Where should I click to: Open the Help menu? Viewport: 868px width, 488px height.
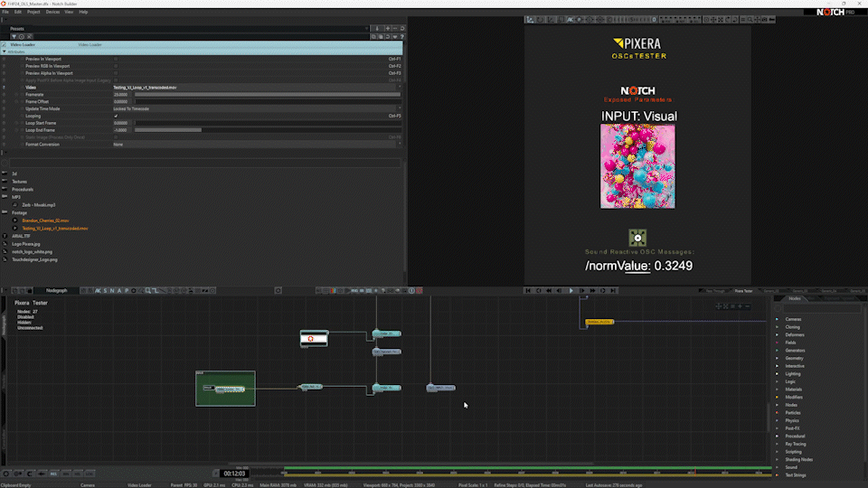click(83, 12)
